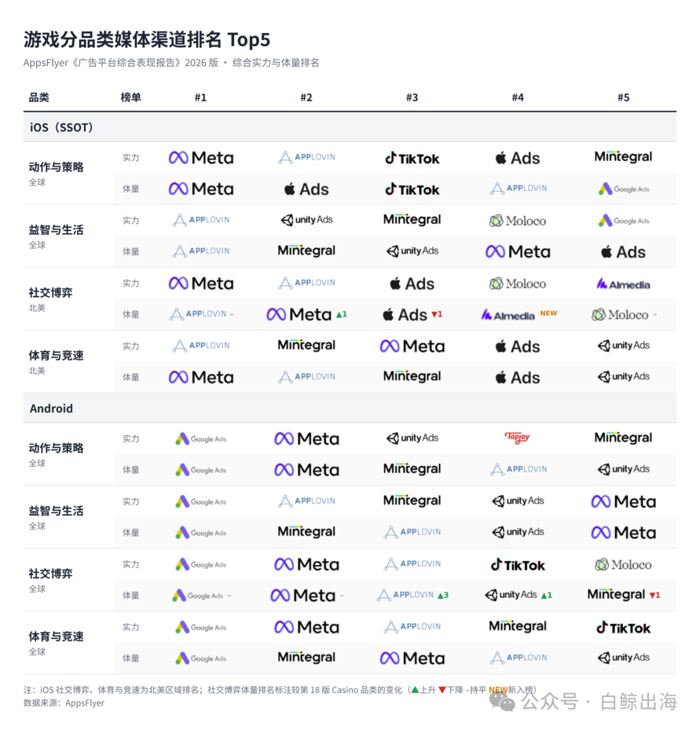
Task: Click the Meta logo in iOS 益智与生活 体量 row
Action: pyautogui.click(x=517, y=252)
